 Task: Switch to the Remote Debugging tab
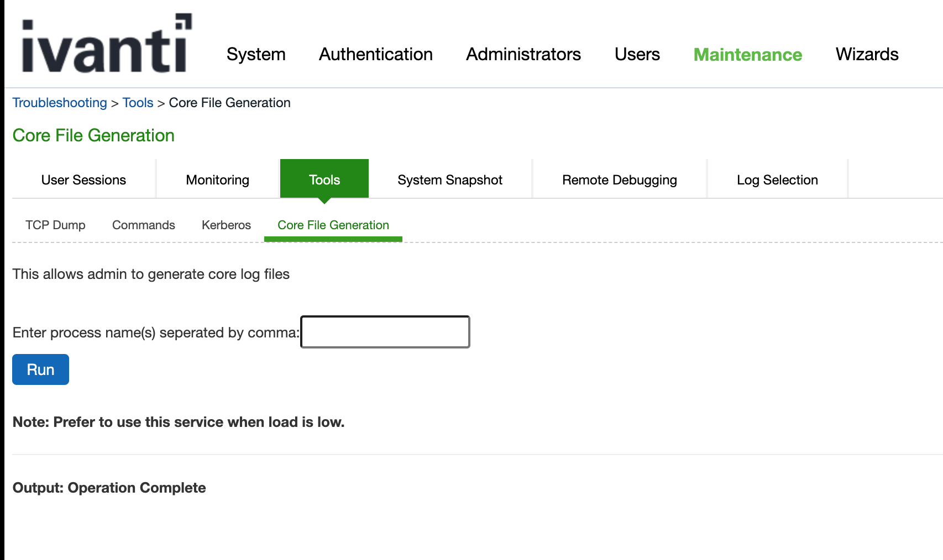(620, 179)
